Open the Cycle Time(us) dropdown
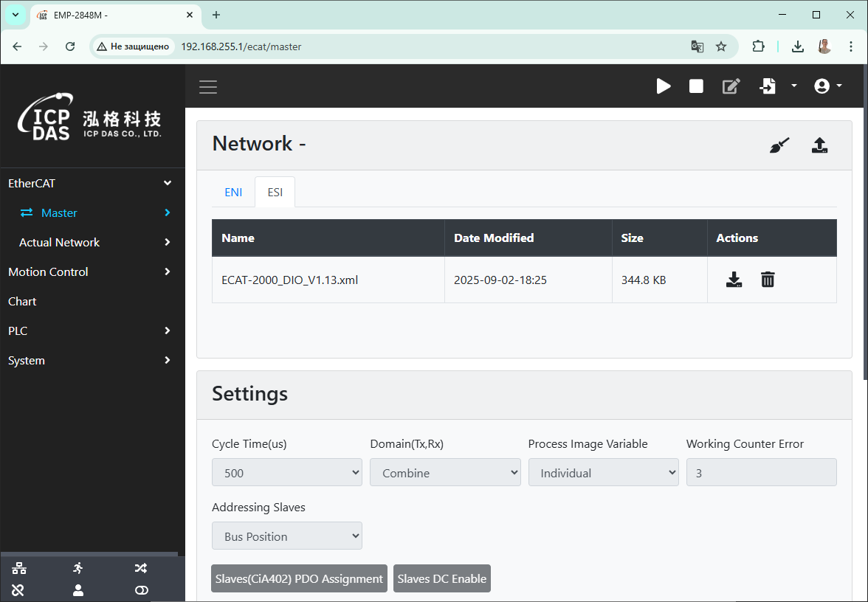 click(x=286, y=473)
